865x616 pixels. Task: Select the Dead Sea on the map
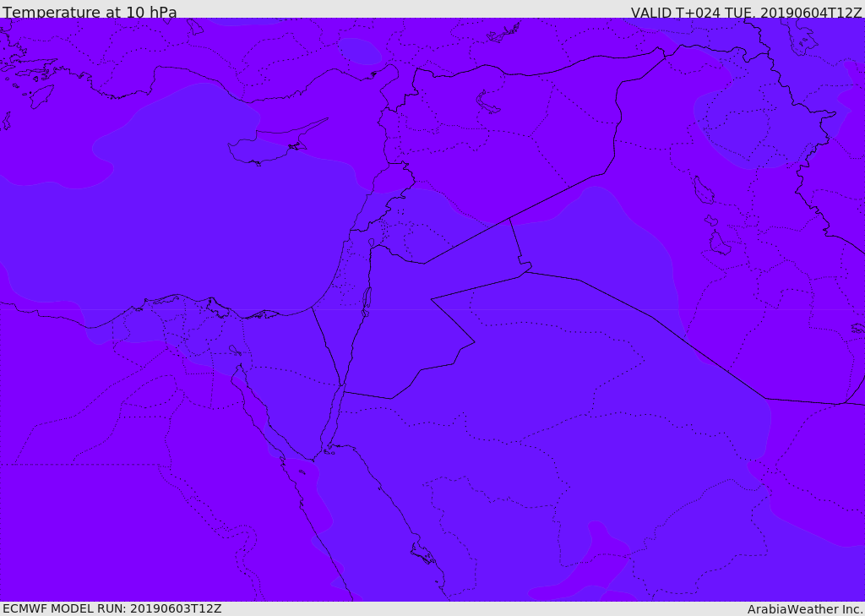coord(367,300)
